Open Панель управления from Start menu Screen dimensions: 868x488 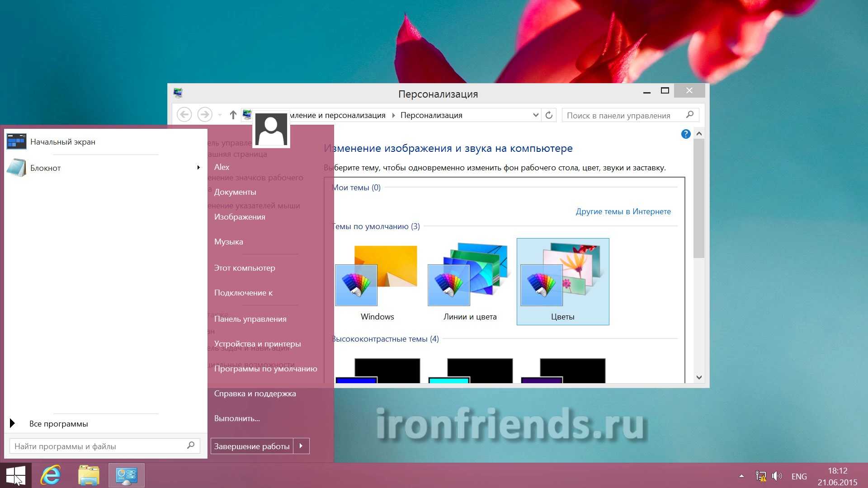(x=250, y=319)
